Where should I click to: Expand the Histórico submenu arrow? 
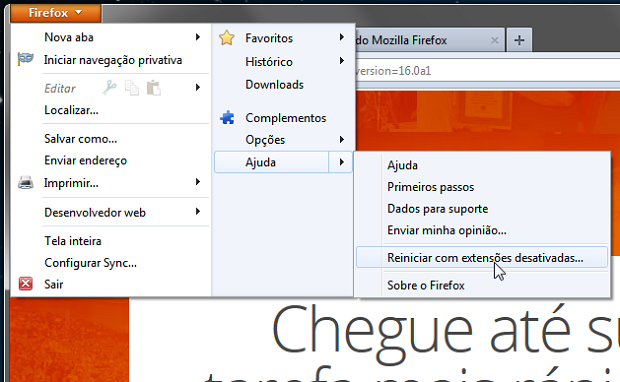click(x=342, y=61)
